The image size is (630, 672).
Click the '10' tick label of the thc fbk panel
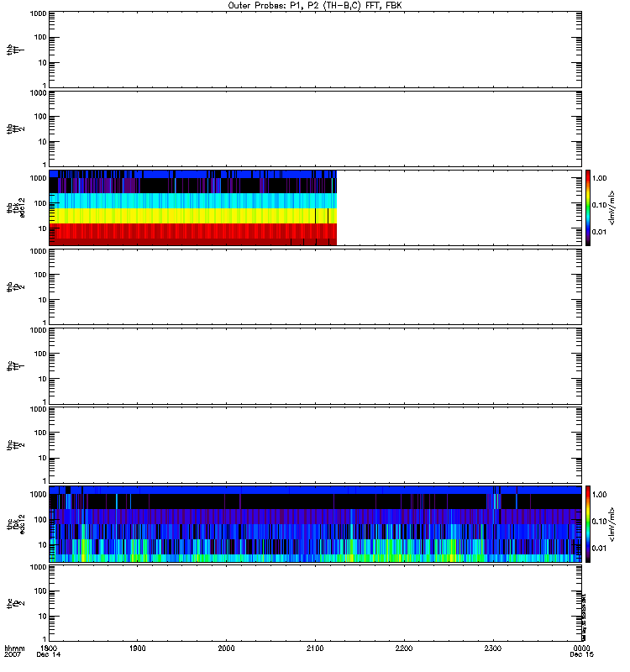[x=43, y=545]
